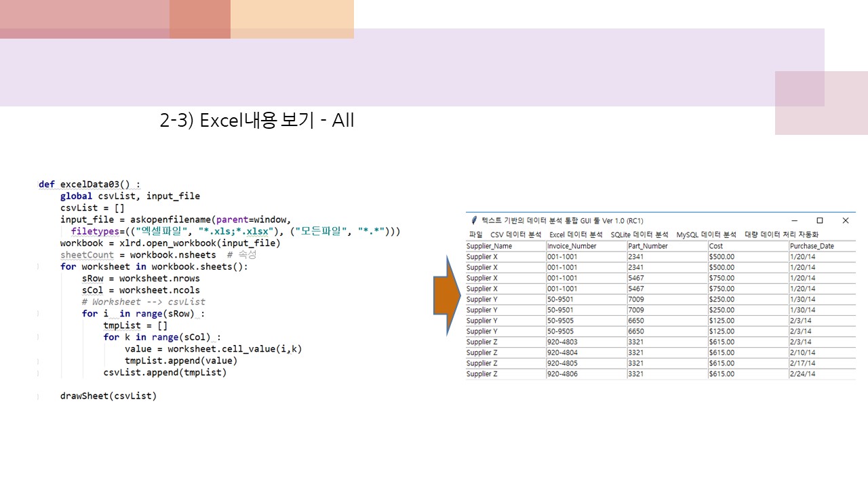Click the 2/17/14 purchase date cell
Image resolution: width=868 pixels, height=488 pixels.
pyautogui.click(x=823, y=363)
